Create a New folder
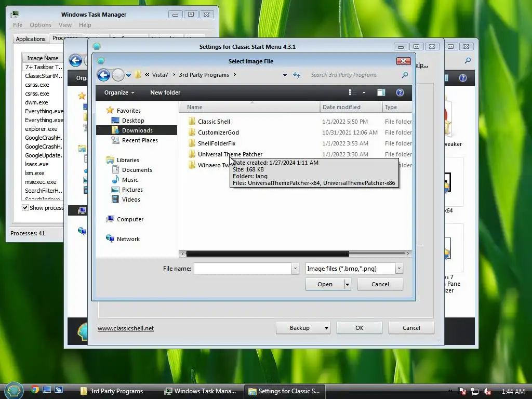 click(165, 92)
